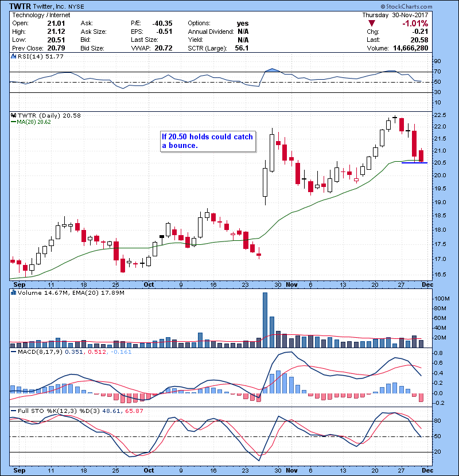
Task: Click the MA(20) 20.62 legend text
Action: tap(34, 122)
